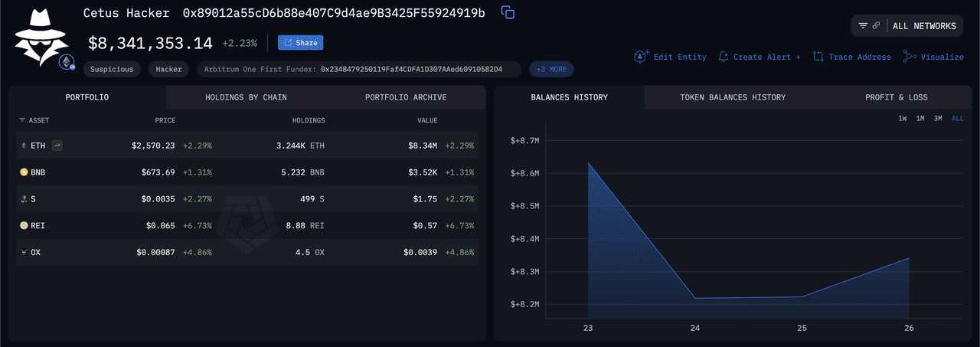Click the REI token icon
Image resolution: width=980 pixels, height=347 pixels.
click(x=24, y=225)
